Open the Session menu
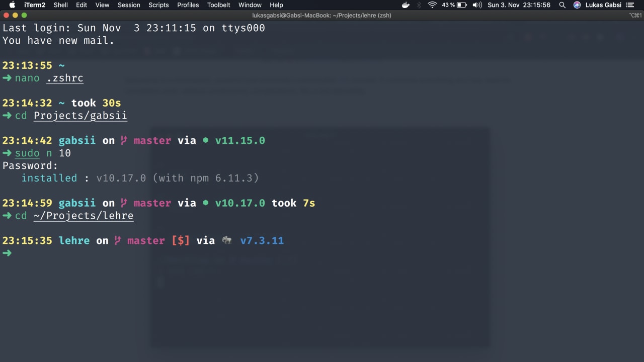 click(x=129, y=5)
